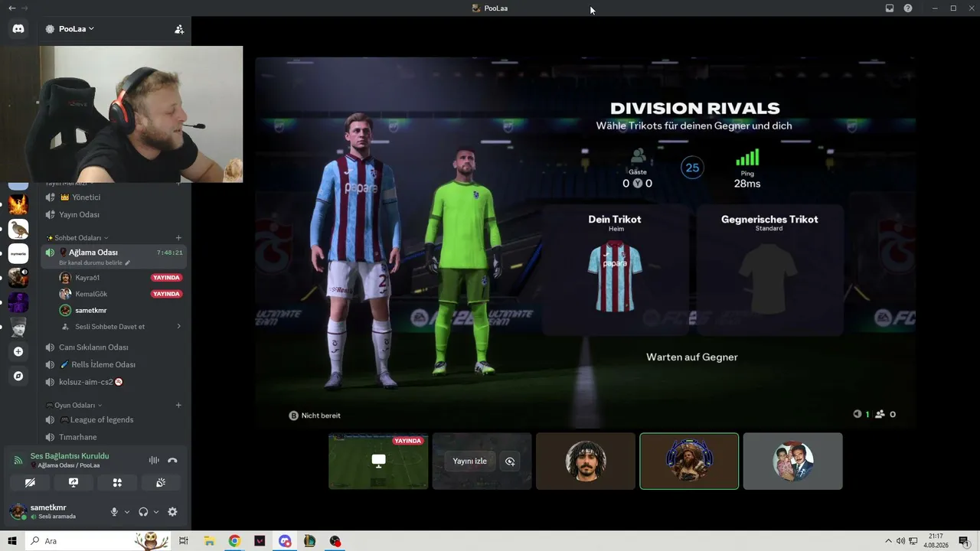
Task: Open the partridge bird server icon
Action: pos(18,229)
